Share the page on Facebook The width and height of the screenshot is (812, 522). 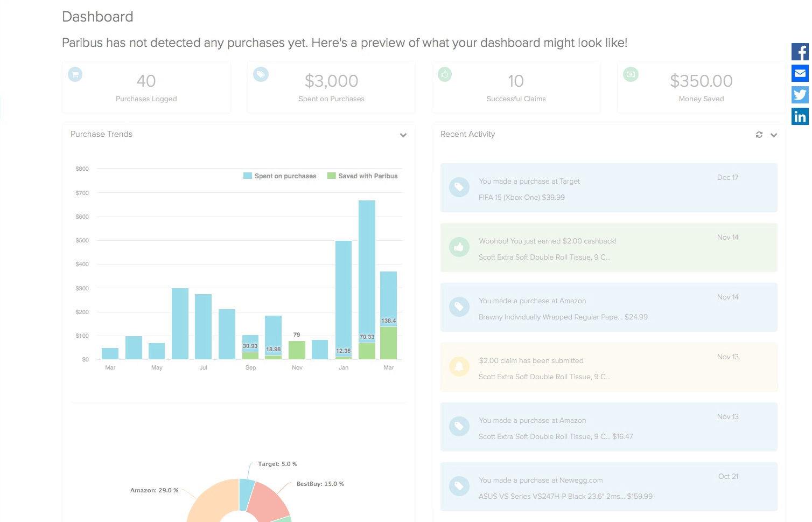click(800, 52)
